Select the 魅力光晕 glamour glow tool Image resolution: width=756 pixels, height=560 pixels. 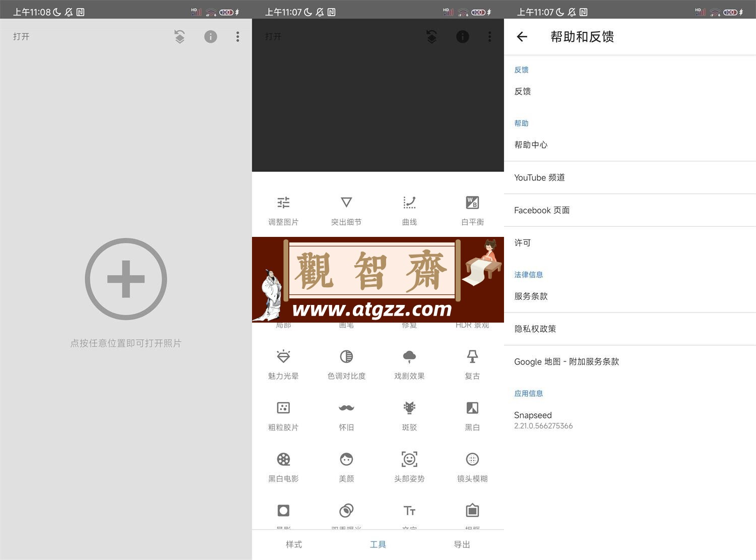283,365
